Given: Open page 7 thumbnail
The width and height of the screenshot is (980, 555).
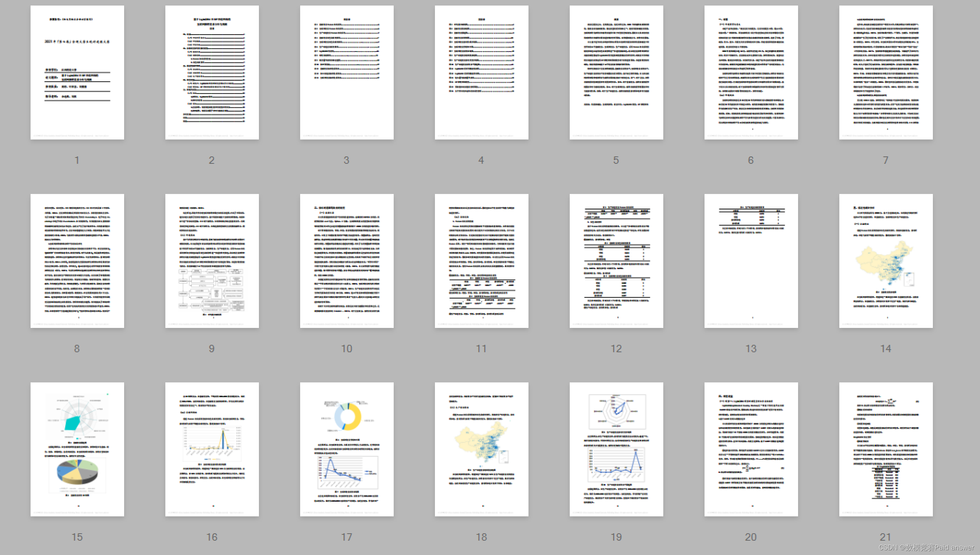Looking at the screenshot, I should point(886,73).
